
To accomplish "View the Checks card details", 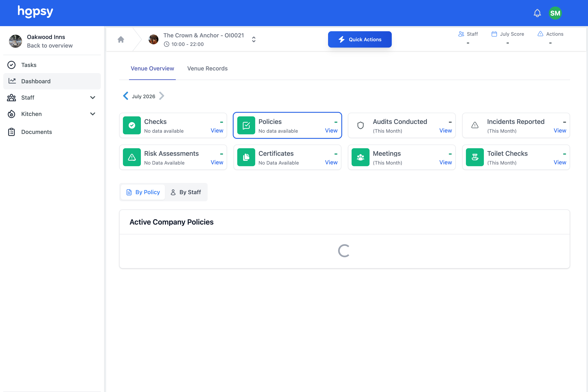I will coord(217,130).
